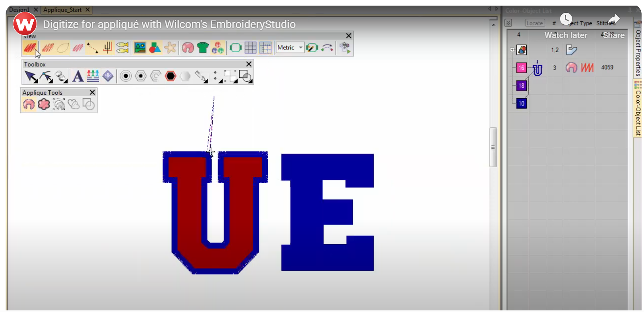Screen dimensions: 644x312
Task: Select the Lettering A tool
Action: tap(78, 76)
